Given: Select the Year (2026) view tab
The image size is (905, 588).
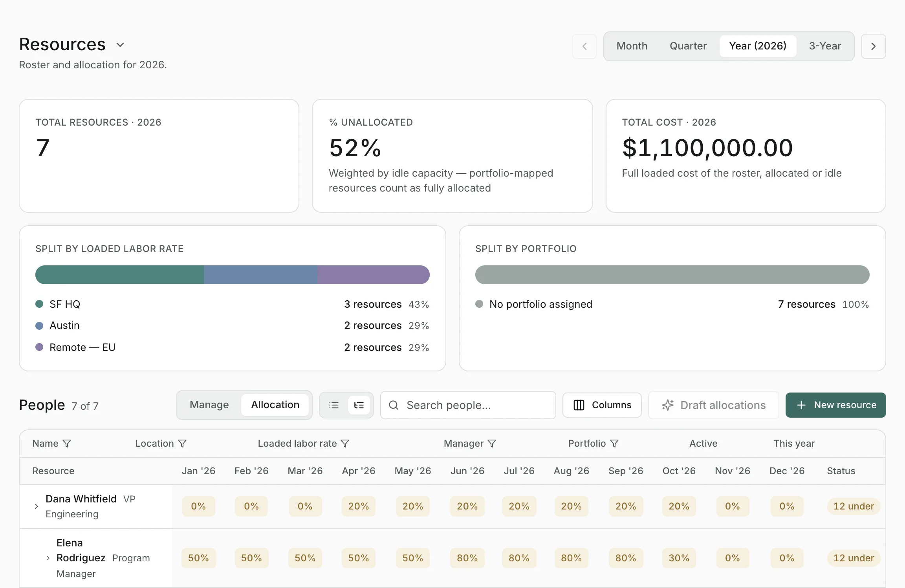Looking at the screenshot, I should (758, 46).
